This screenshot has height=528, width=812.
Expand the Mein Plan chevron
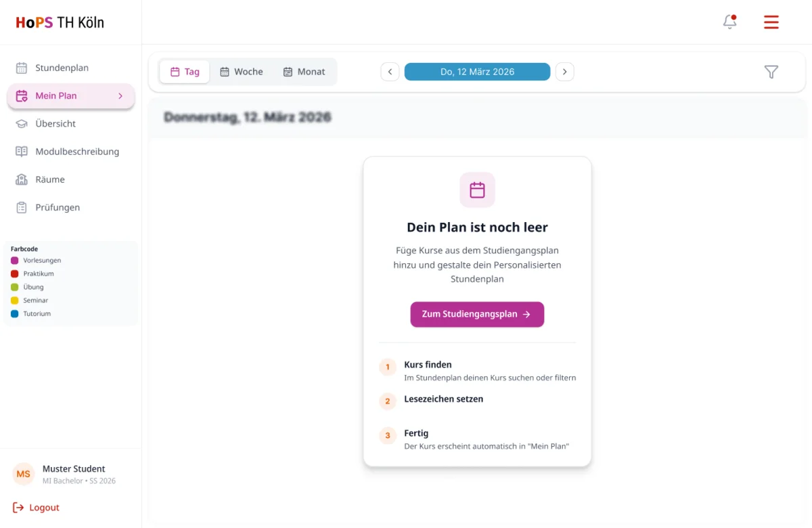pos(120,96)
